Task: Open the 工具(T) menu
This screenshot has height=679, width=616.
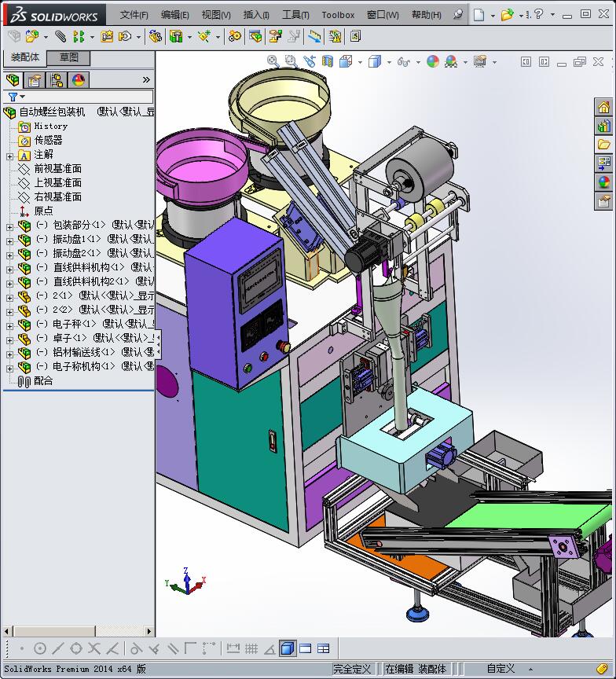Action: coord(295,15)
